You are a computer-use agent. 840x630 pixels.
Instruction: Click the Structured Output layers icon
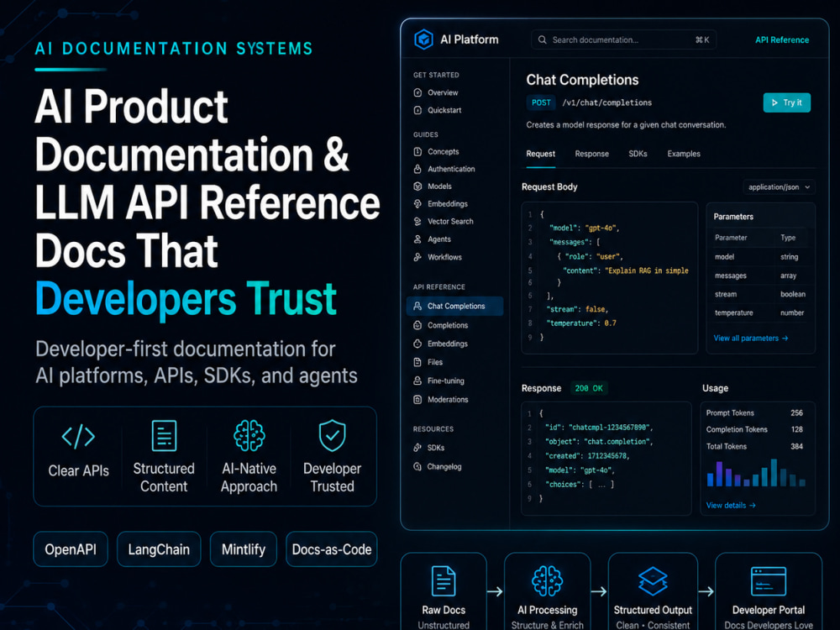(x=653, y=581)
